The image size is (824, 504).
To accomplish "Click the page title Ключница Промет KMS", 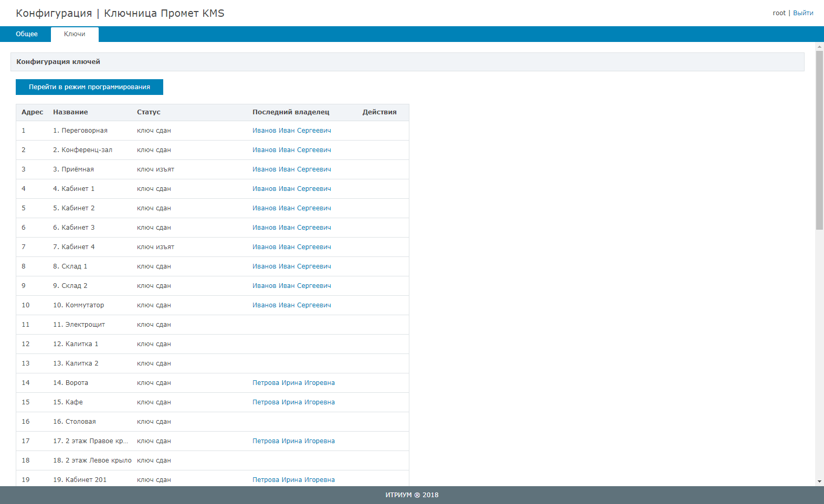I will (164, 13).
